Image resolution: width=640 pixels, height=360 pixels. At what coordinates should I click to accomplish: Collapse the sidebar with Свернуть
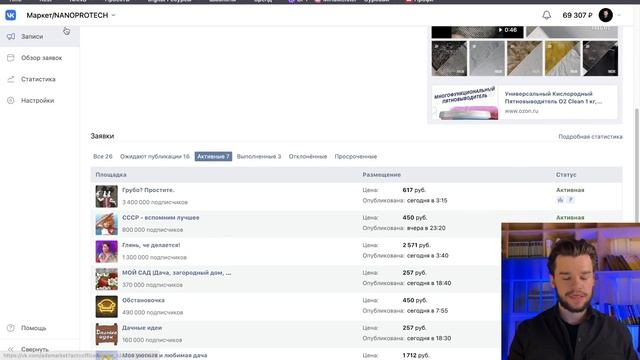pyautogui.click(x=35, y=349)
